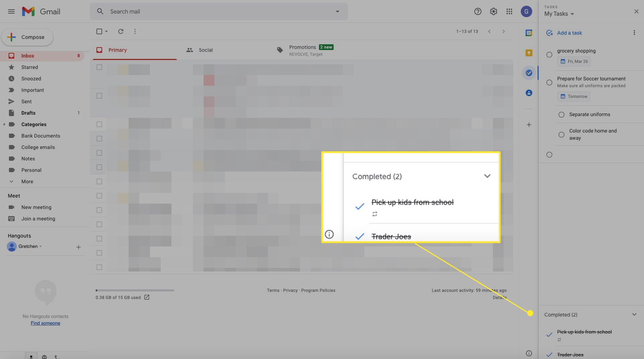Viewport: 644px width, 359px height.
Task: Open search options dropdown arrow
Action: click(x=338, y=11)
